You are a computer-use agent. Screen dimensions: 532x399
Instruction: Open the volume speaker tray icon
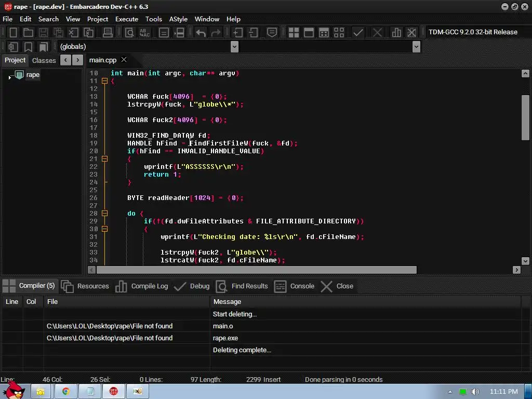pyautogui.click(x=475, y=392)
